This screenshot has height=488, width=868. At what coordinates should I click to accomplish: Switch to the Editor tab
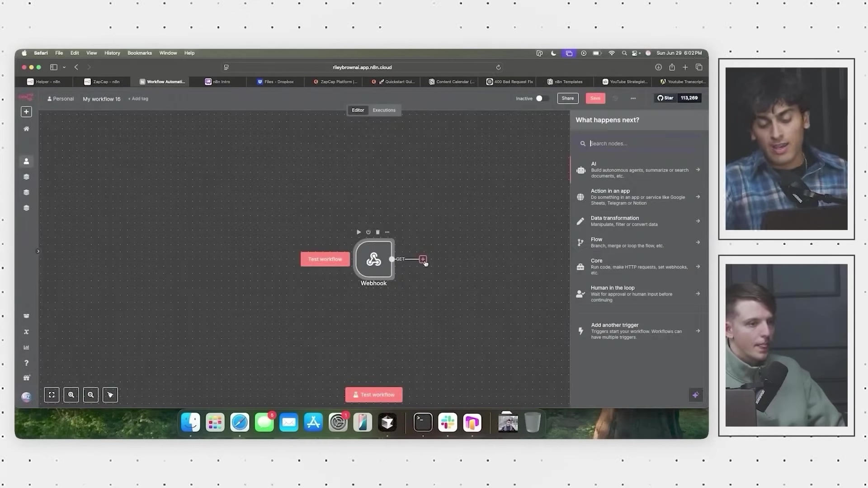coord(358,110)
